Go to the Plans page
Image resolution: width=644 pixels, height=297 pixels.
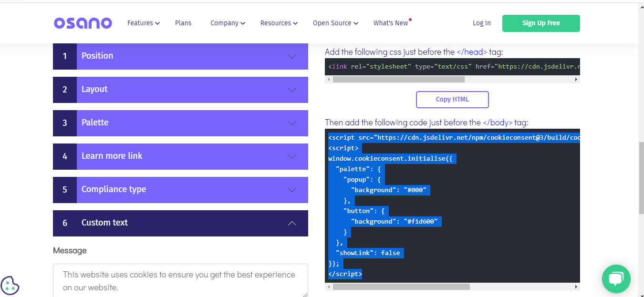183,23
